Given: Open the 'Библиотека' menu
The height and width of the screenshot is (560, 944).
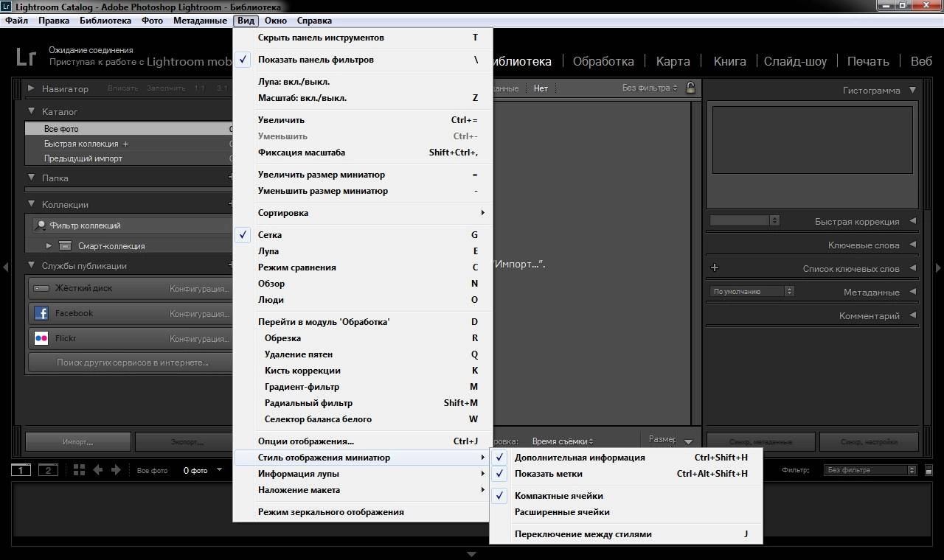Looking at the screenshot, I should click(x=105, y=21).
